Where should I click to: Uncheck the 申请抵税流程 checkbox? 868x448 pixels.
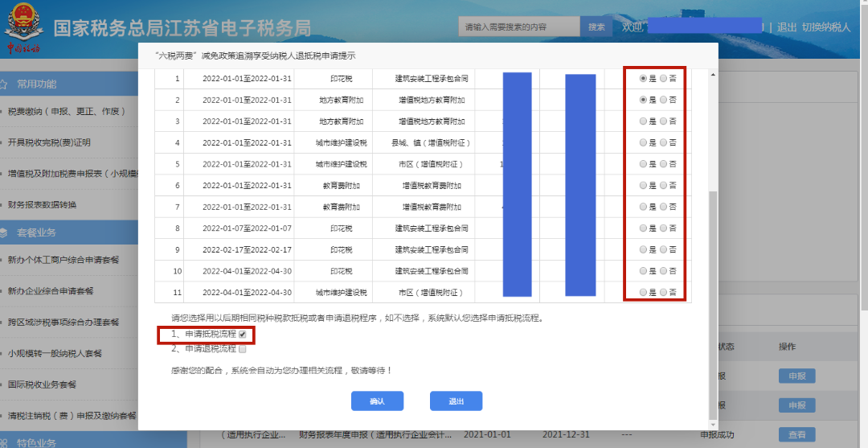click(243, 335)
